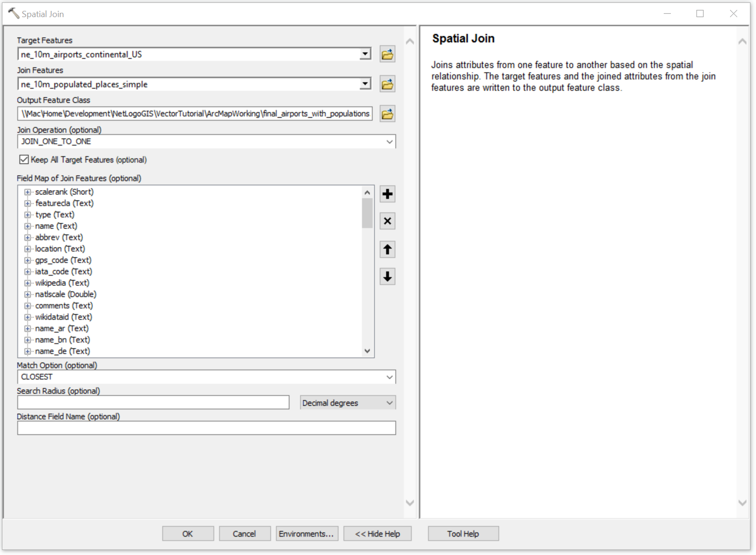Open the Join Operation dropdown
756x555 pixels.
(x=389, y=141)
